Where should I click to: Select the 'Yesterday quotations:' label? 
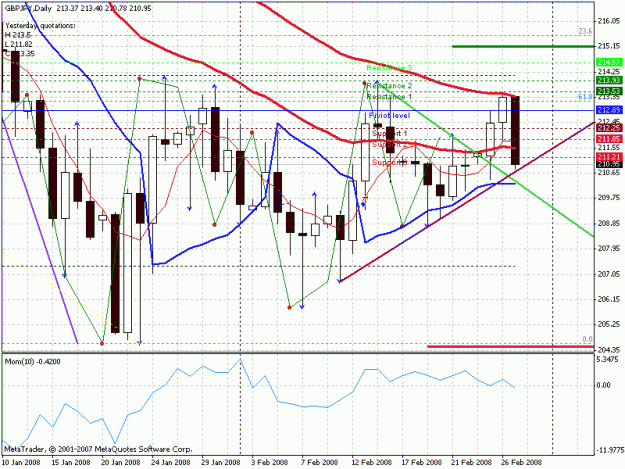click(x=40, y=26)
